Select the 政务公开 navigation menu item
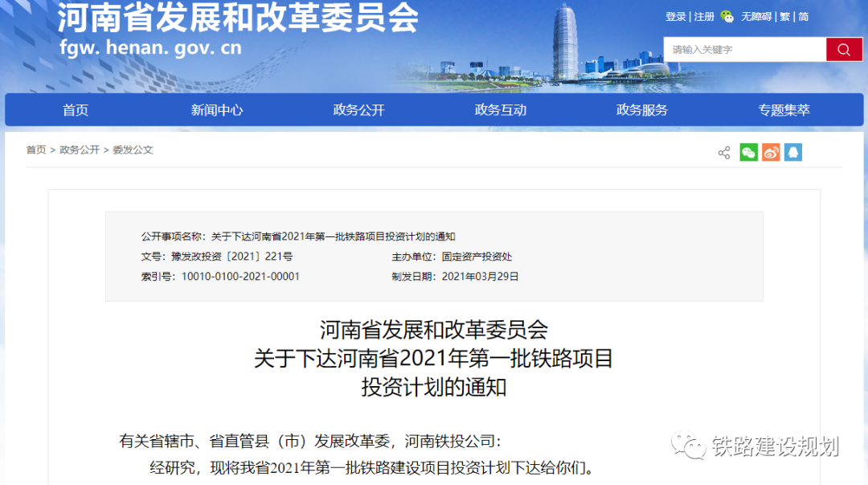This screenshot has height=485, width=868. click(359, 110)
